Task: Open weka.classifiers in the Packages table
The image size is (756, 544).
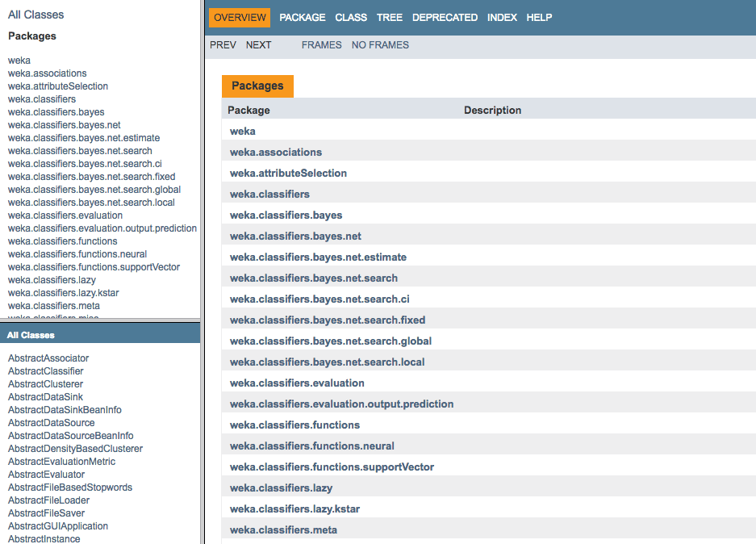Action: (x=269, y=195)
